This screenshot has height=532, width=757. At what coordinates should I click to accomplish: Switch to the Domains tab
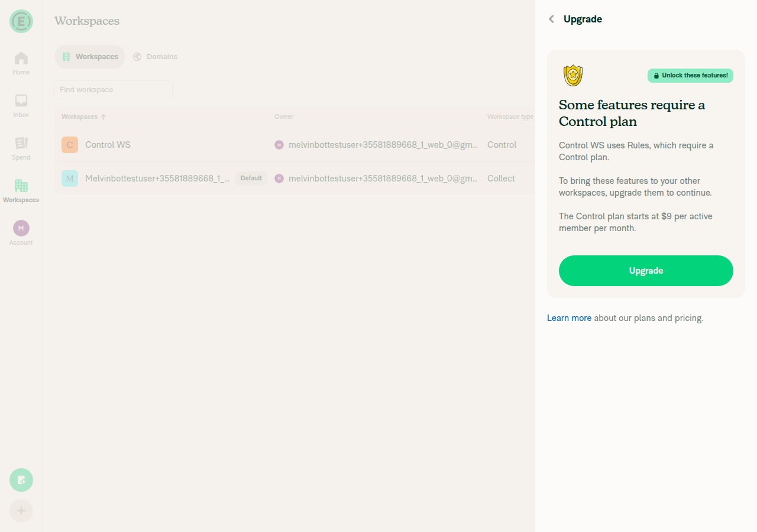click(x=155, y=57)
